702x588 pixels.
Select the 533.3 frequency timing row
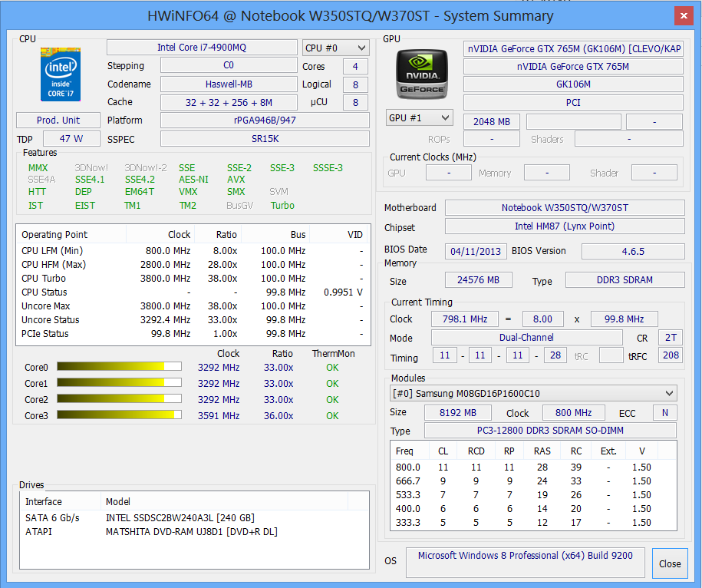(533, 495)
